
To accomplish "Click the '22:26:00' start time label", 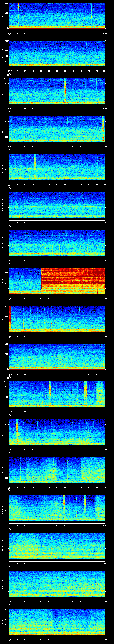I will pyautogui.click(x=9, y=412).
